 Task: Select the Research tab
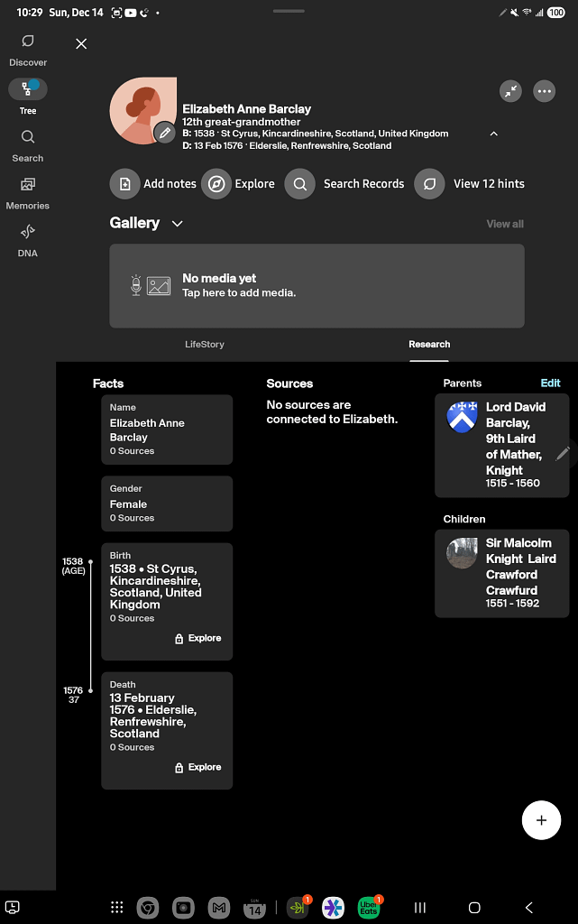point(429,344)
